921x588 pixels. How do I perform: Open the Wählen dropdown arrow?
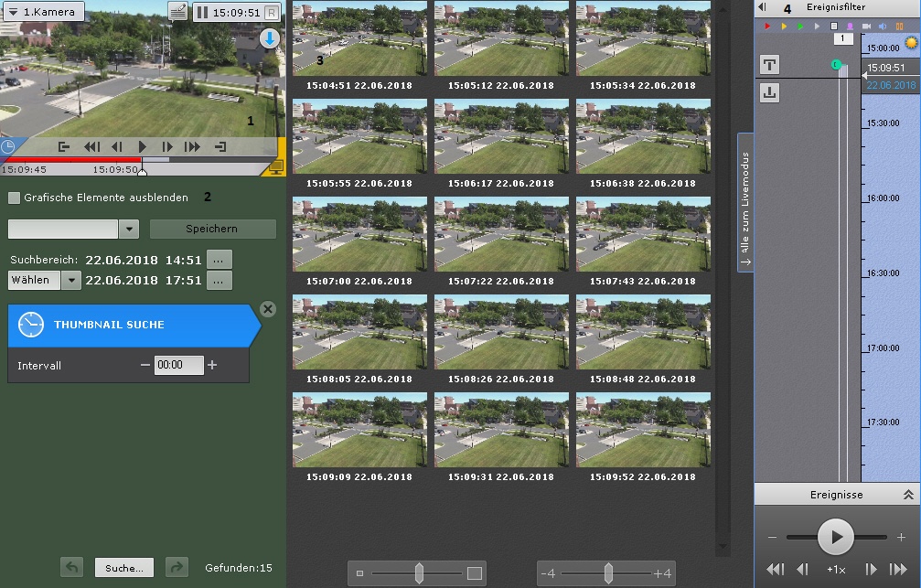(x=71, y=280)
